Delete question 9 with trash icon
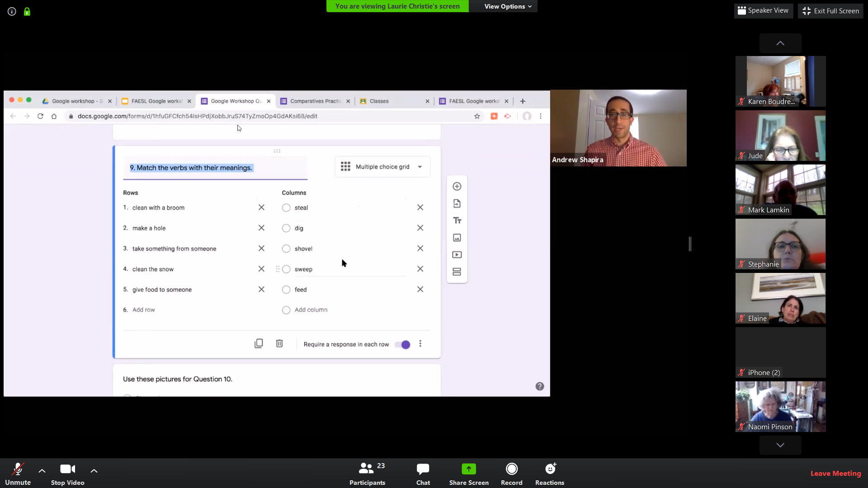 click(279, 344)
